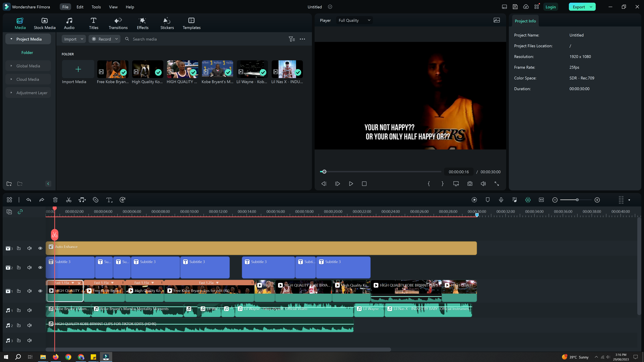This screenshot has height=362, width=644.
Task: Open the Full Quality dropdown
Action: click(354, 20)
